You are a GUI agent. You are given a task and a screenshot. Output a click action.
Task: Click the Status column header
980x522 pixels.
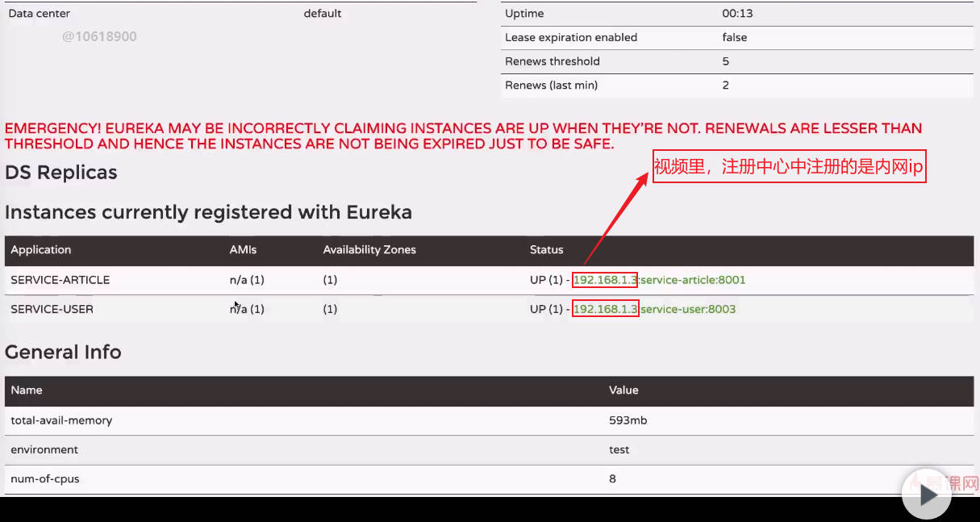point(546,250)
